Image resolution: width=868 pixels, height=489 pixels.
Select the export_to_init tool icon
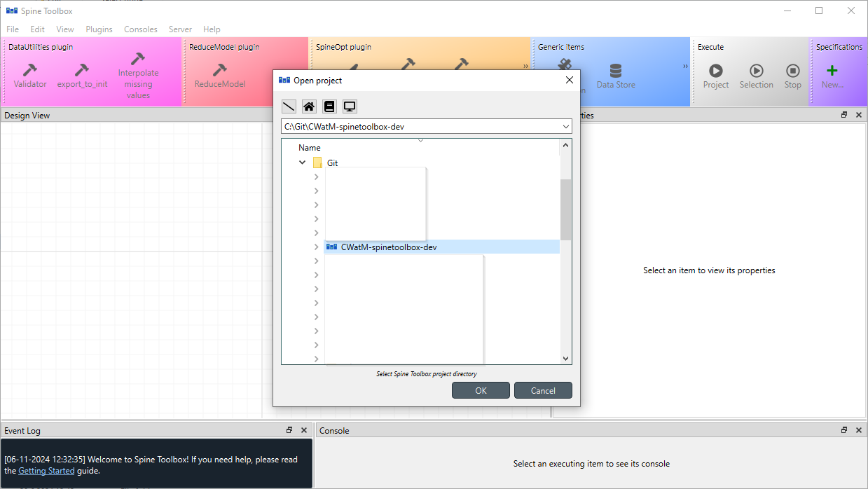[82, 76]
